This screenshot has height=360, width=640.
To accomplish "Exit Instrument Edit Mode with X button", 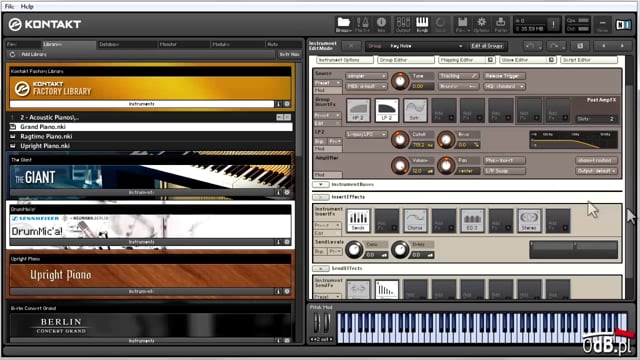I will coord(351,46).
